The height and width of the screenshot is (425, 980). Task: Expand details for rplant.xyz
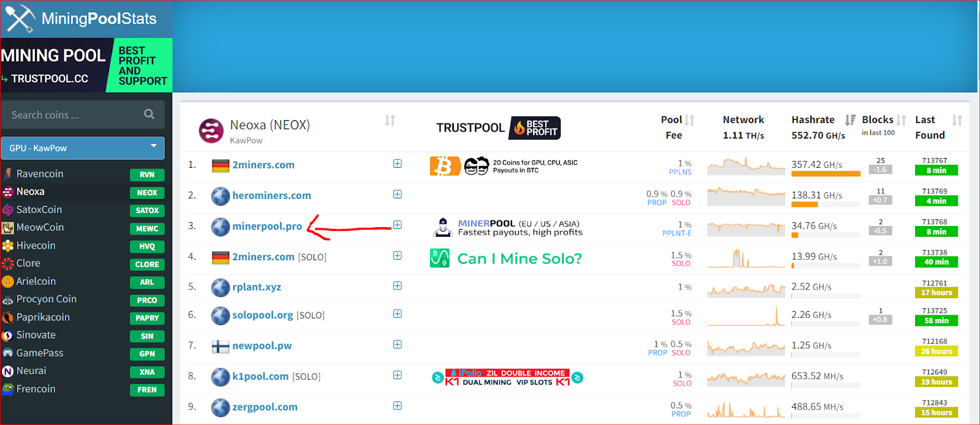398,285
